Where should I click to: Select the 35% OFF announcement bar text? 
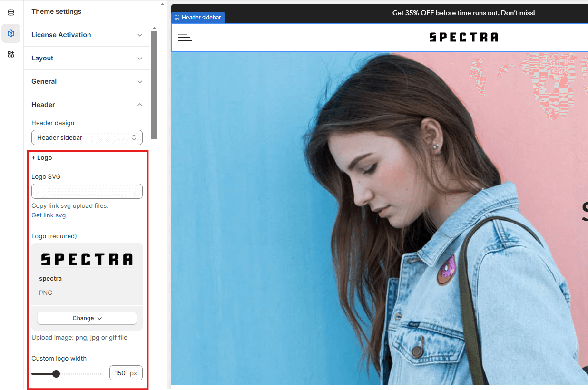coord(463,13)
